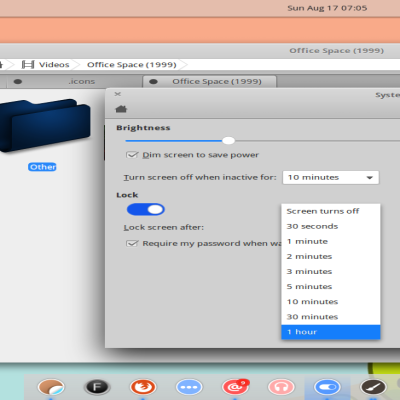Open the brown sticker-style app in the dock

[x=51, y=387]
